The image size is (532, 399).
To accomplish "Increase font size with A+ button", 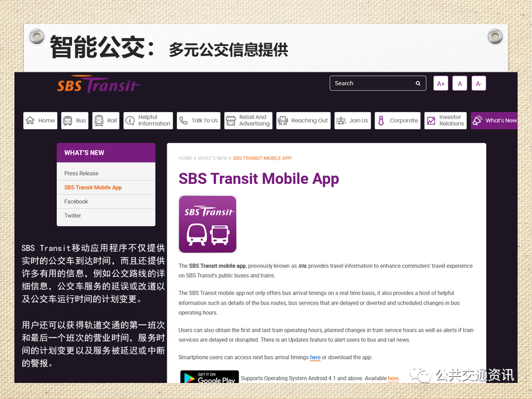I will pyautogui.click(x=441, y=84).
